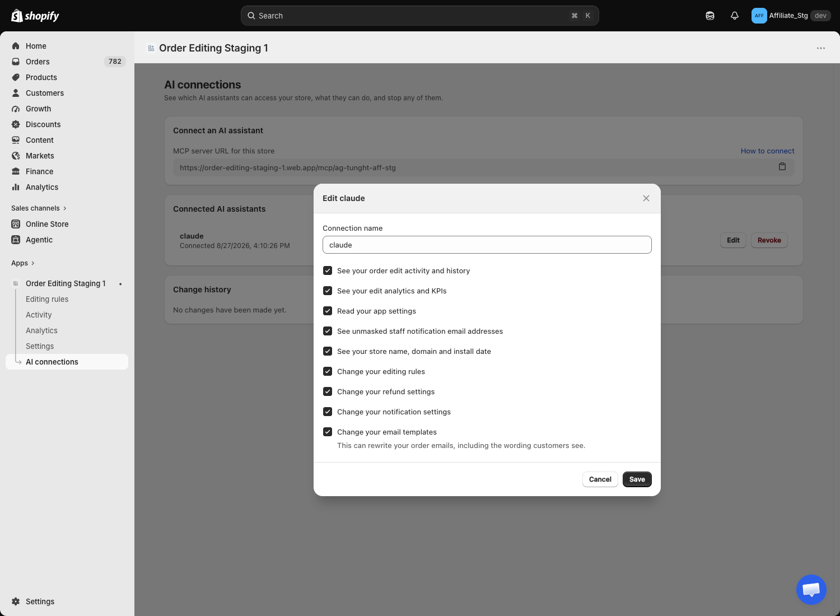The width and height of the screenshot is (840, 616).
Task: Close the Edit claude dialog
Action: (646, 198)
